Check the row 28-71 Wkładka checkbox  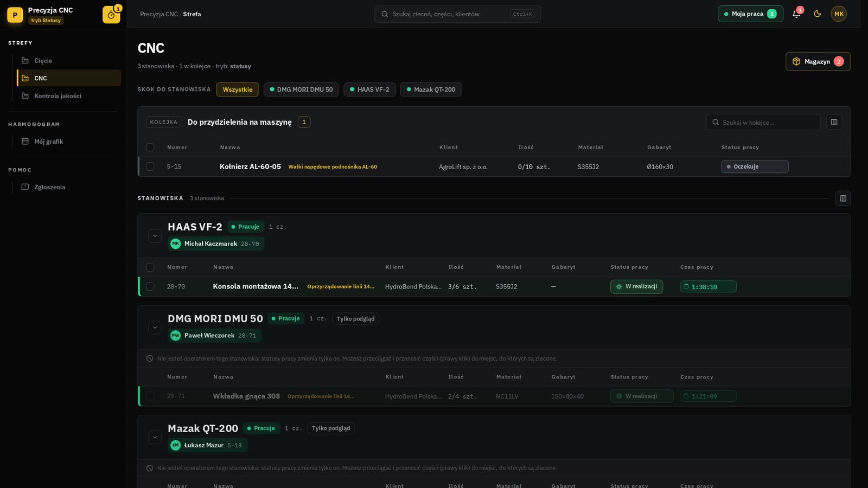(150, 396)
